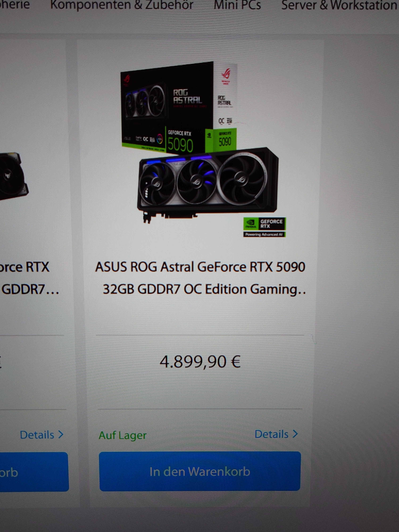Open Details link of left product card
This screenshot has width=399, height=532.
[x=37, y=435]
